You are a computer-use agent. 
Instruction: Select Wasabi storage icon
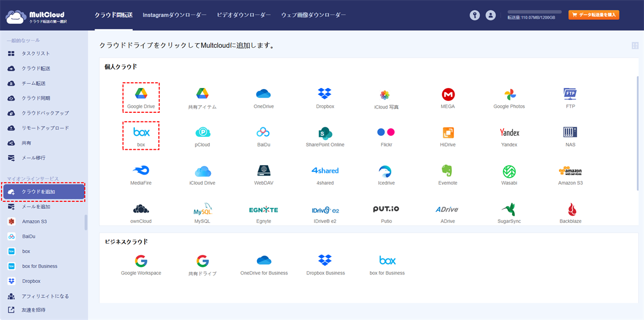pyautogui.click(x=509, y=174)
